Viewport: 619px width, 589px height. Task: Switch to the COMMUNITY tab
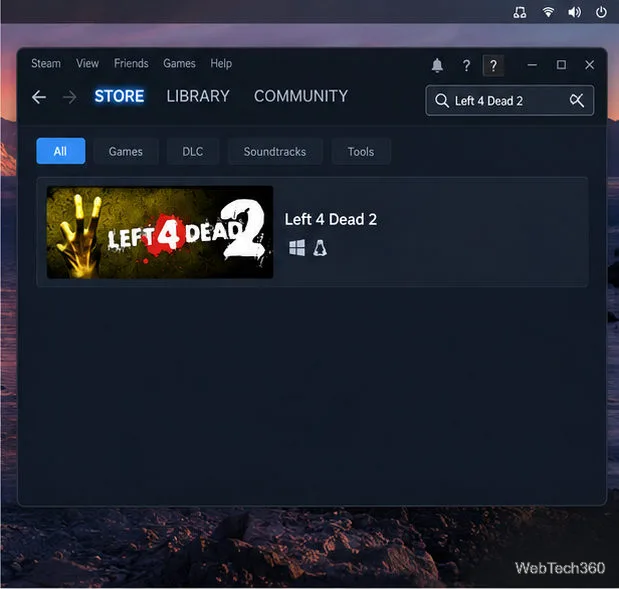pos(301,96)
